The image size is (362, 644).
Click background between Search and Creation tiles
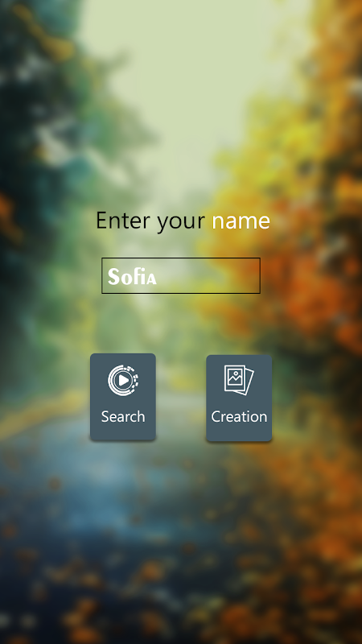coord(181,398)
